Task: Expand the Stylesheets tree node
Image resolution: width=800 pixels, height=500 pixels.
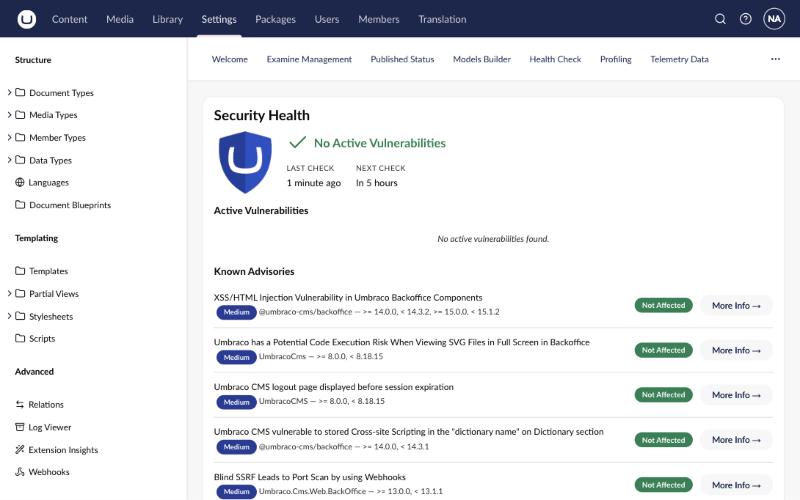Action: pyautogui.click(x=9, y=316)
